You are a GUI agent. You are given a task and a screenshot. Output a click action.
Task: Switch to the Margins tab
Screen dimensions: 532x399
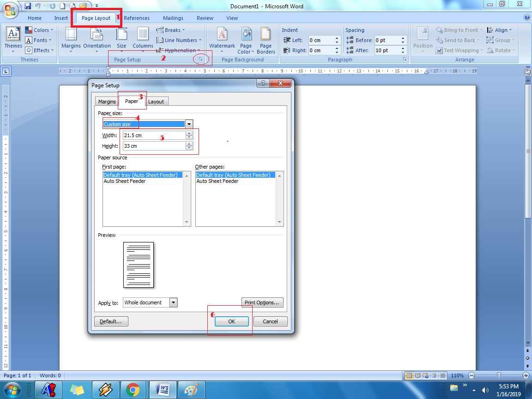pos(107,101)
